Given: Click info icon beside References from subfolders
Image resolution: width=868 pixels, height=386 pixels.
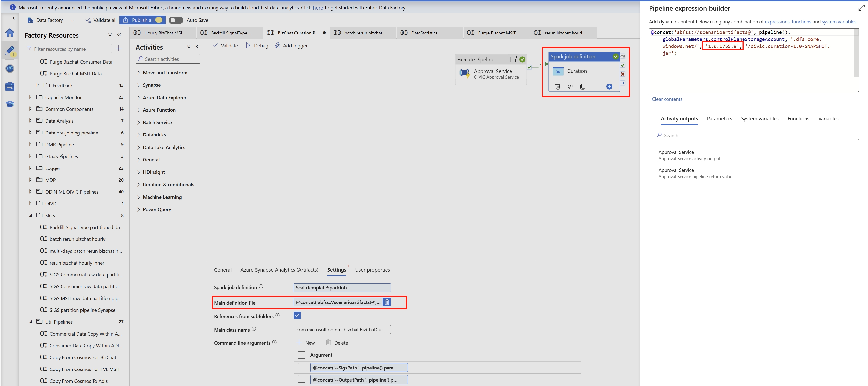Looking at the screenshot, I should [x=277, y=315].
